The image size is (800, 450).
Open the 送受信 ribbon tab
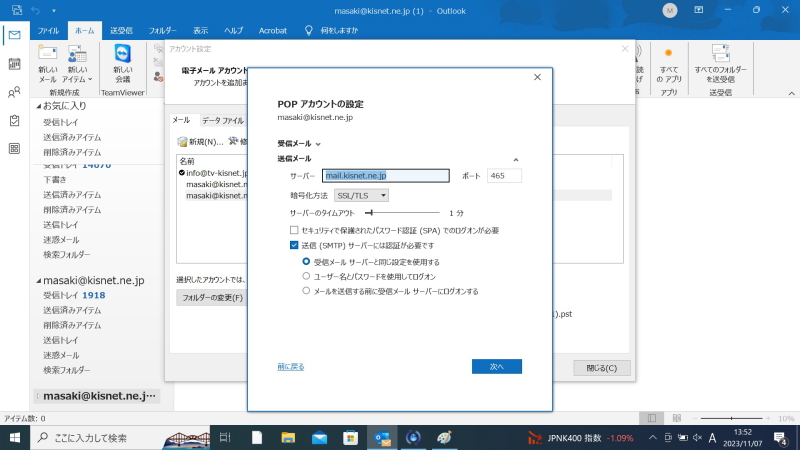point(121,31)
